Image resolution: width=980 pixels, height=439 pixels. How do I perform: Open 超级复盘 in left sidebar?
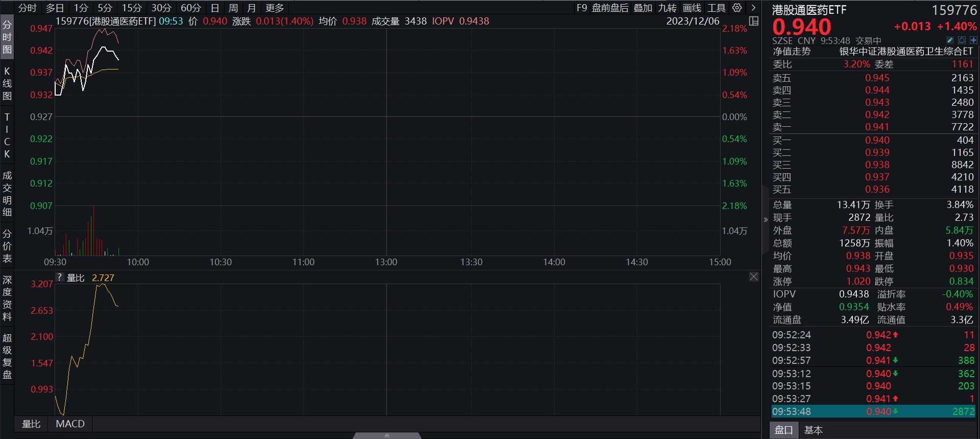tap(7, 356)
